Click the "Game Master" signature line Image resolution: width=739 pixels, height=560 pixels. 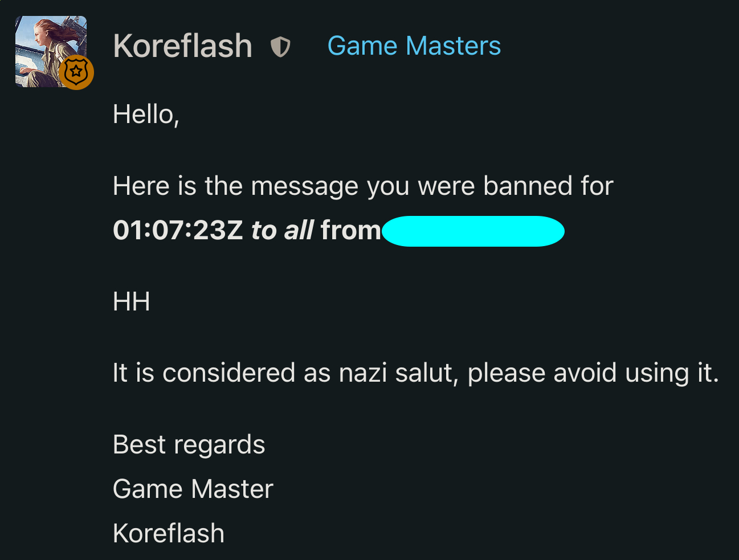pyautogui.click(x=193, y=489)
